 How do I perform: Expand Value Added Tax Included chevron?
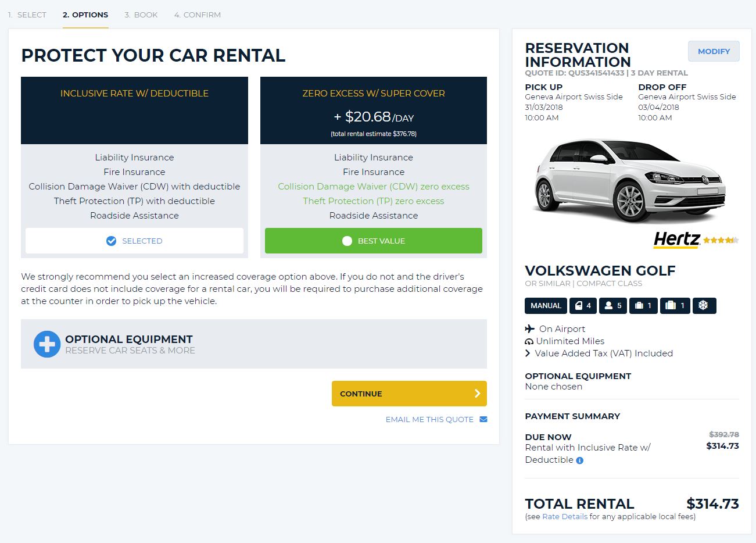click(x=528, y=353)
